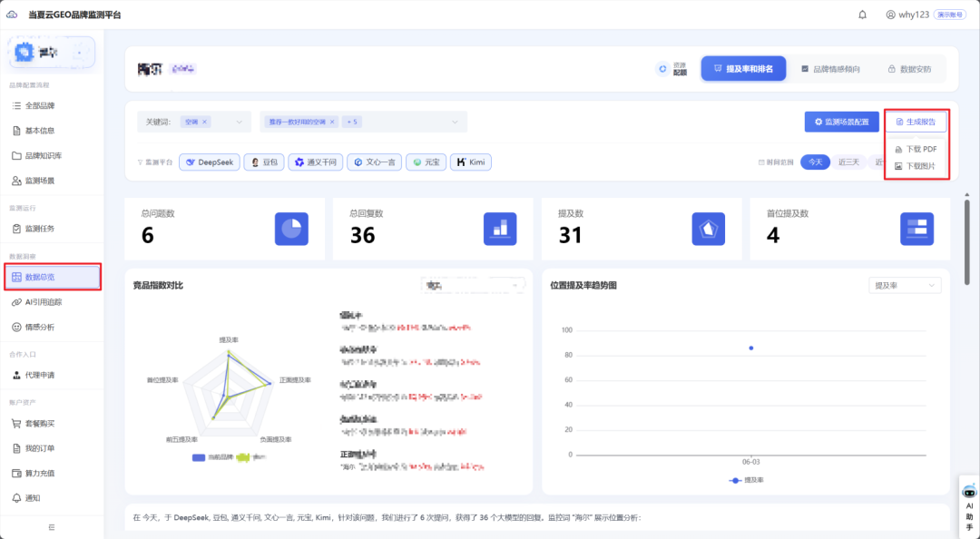The image size is (980, 539).
Task: Remove the 推荐一款好用的空调 question tag
Action: pyautogui.click(x=332, y=122)
